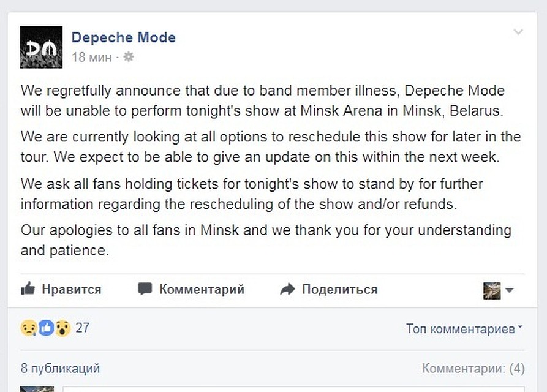Image resolution: width=547 pixels, height=392 pixels.
Task: Open the Depeche Mode profile picture
Action: (x=41, y=47)
